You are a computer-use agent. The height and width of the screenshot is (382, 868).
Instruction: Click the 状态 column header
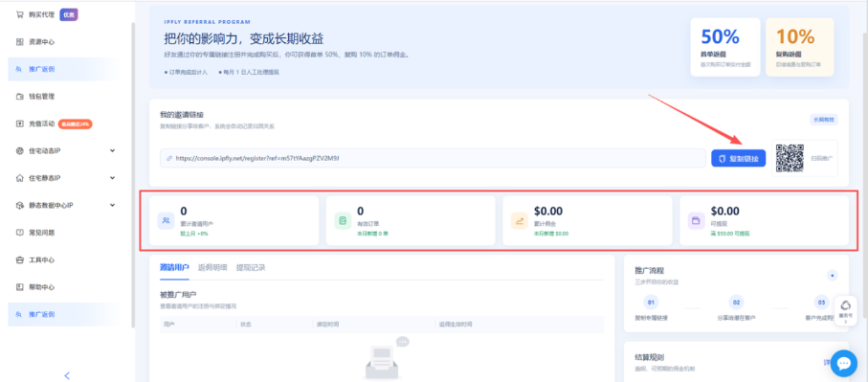[245, 325]
